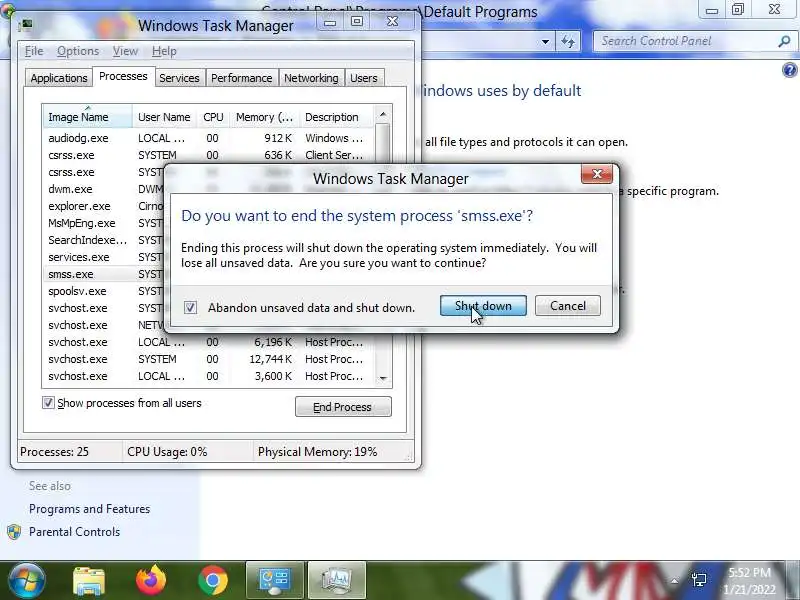Click scroll down arrow in process list

[383, 378]
